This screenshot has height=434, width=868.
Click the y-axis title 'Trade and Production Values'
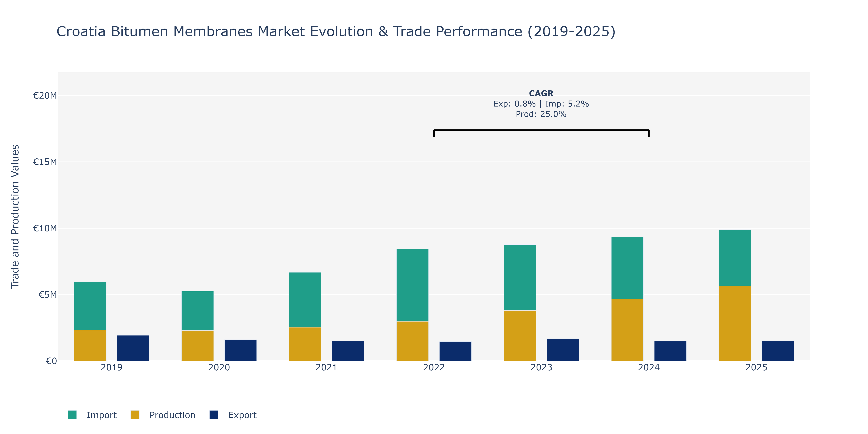(15, 217)
